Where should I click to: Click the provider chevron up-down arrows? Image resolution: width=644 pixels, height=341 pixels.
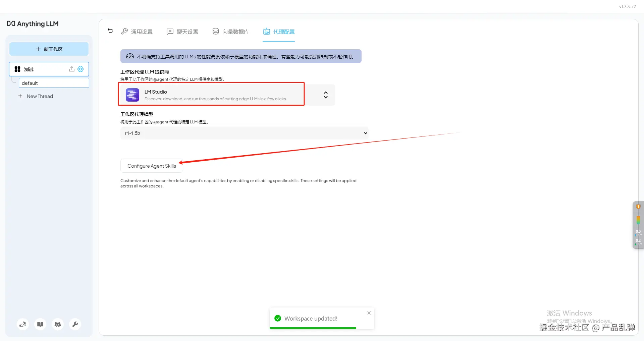[325, 95]
